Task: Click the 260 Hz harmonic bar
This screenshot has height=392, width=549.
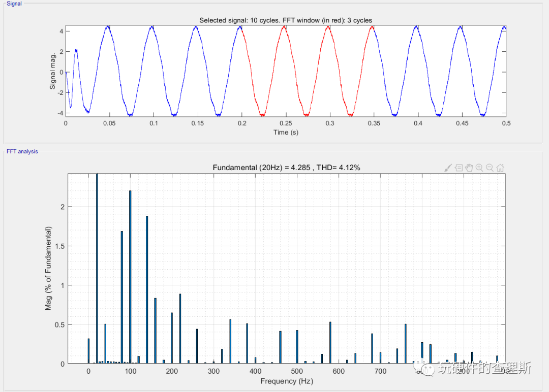Action: (197, 346)
